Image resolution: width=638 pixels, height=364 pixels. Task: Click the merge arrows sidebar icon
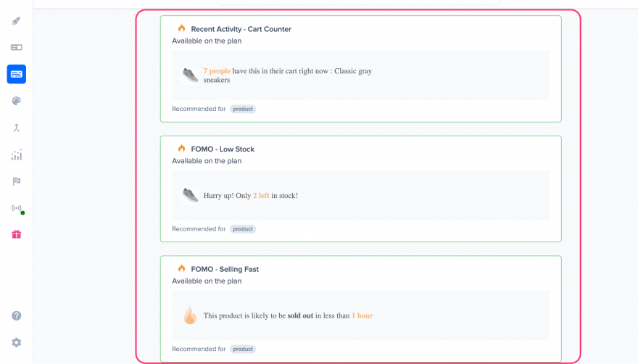16,128
